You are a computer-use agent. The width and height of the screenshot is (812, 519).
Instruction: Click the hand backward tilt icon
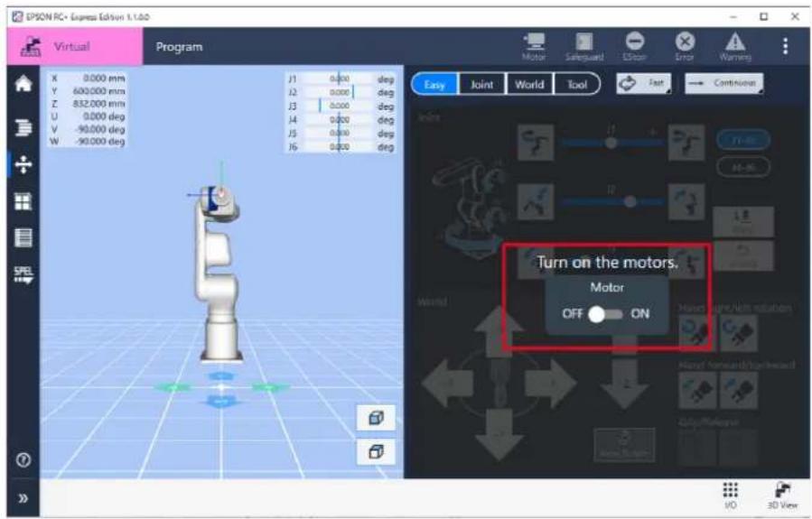point(739,391)
